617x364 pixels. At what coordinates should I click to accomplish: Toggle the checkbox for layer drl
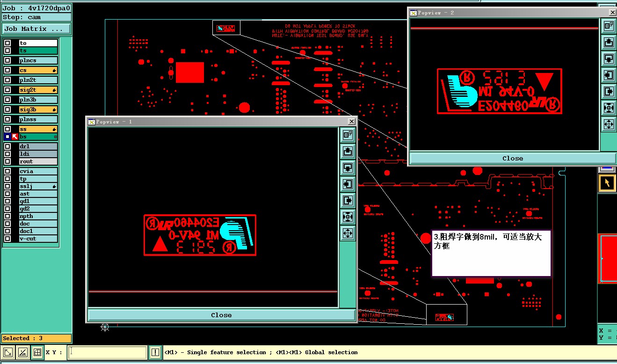click(7, 146)
